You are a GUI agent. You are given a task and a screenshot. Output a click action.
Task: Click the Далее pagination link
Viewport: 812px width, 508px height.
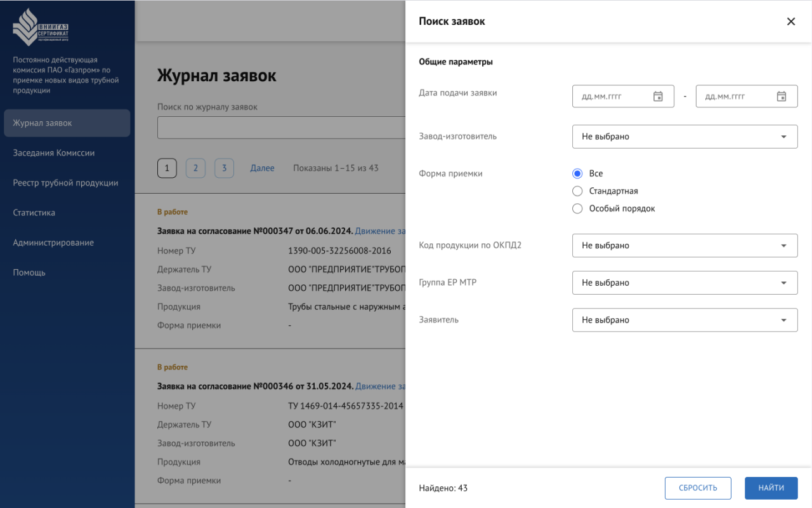pos(262,168)
